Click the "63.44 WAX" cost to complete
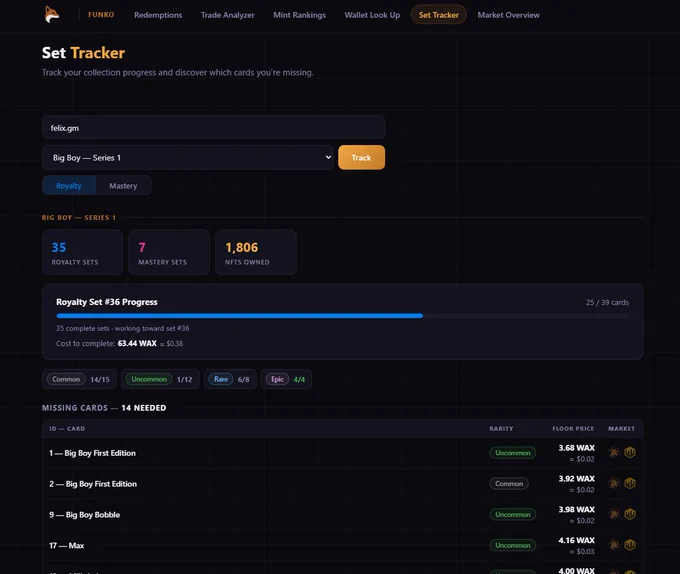This screenshot has height=574, width=680. tap(137, 343)
